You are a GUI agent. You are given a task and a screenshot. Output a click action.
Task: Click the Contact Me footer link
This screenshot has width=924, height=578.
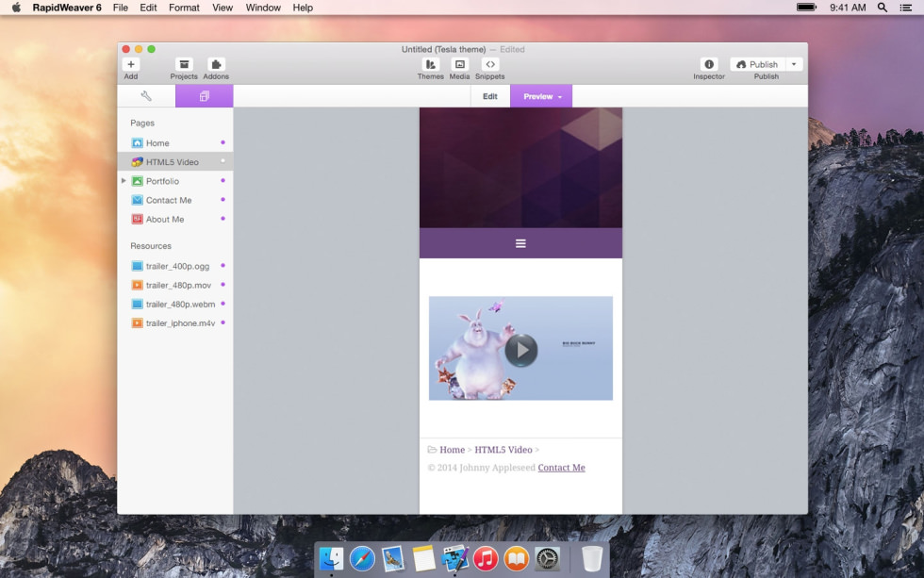562,468
